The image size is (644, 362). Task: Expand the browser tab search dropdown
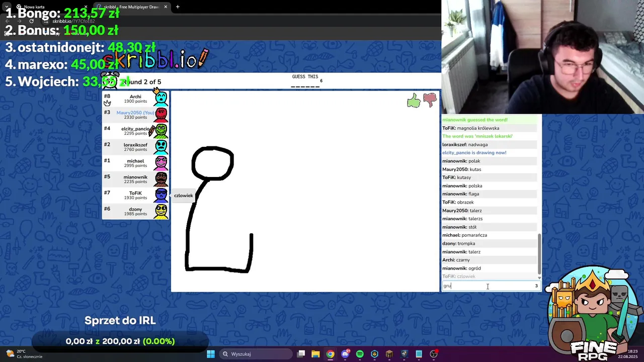(6, 7)
